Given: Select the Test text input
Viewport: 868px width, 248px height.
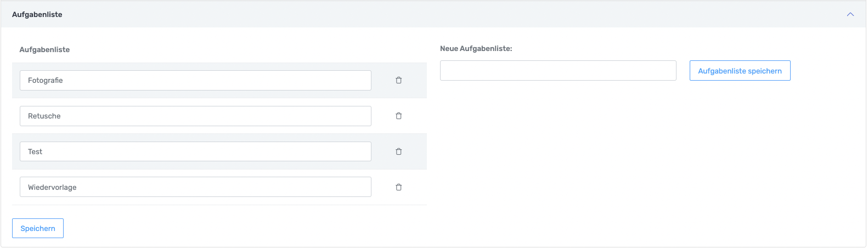Looking at the screenshot, I should click(x=195, y=151).
